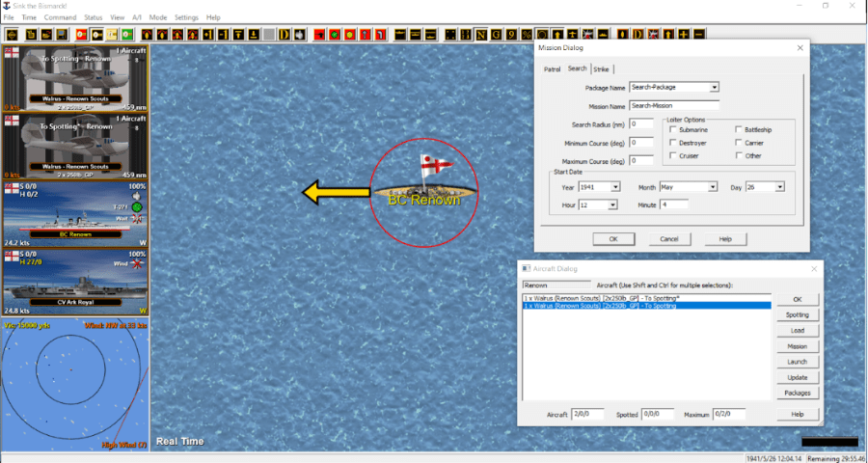This screenshot has width=868, height=463.
Task: Click the red gun toolbar icon
Action: [x=319, y=35]
